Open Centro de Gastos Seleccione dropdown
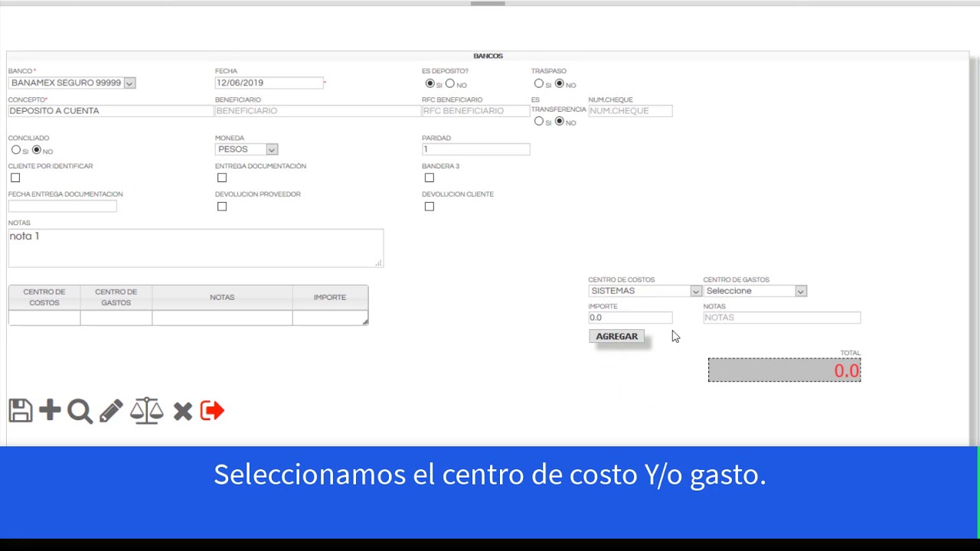Viewport: 980px width, 551px height. click(755, 291)
